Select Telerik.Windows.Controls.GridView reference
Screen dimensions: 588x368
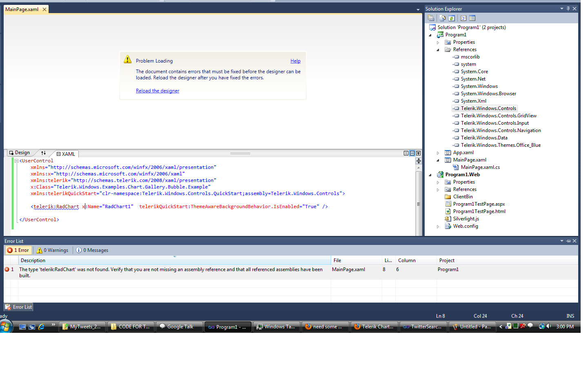tap(499, 116)
